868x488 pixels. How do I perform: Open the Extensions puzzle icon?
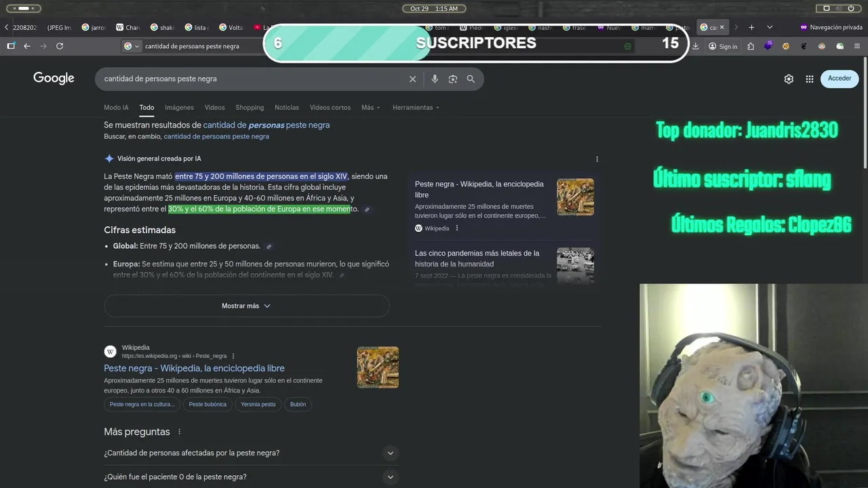pyautogui.click(x=751, y=46)
